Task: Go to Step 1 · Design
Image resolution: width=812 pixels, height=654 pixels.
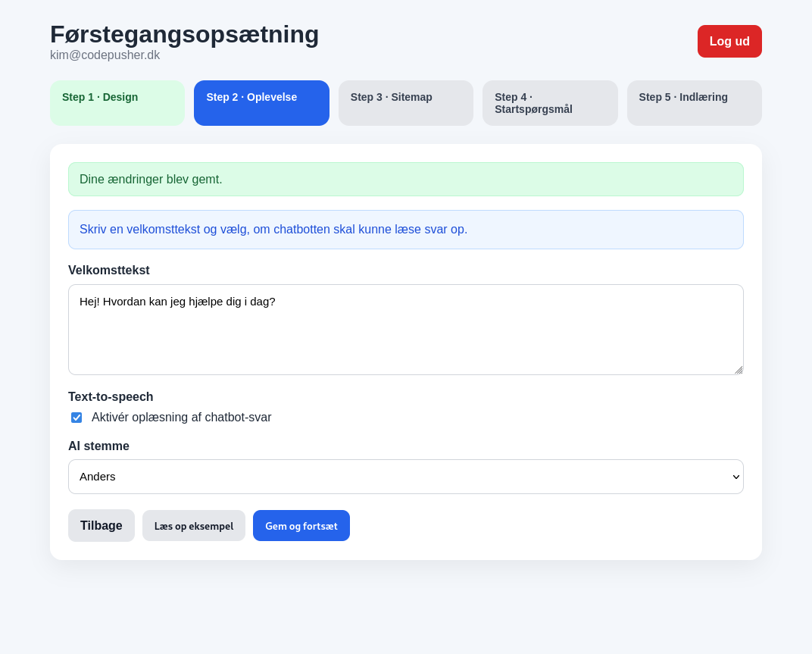Action: (117, 102)
